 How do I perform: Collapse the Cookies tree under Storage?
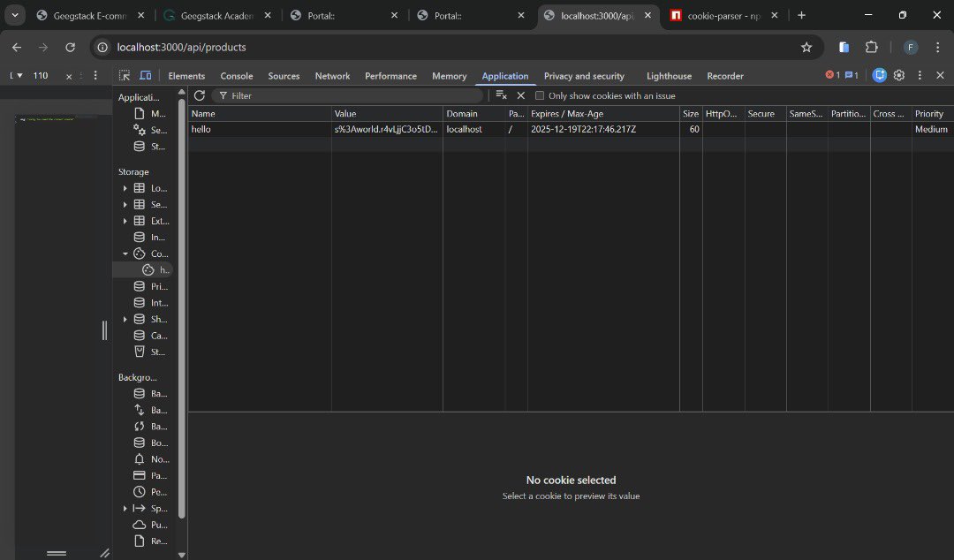tap(125, 253)
